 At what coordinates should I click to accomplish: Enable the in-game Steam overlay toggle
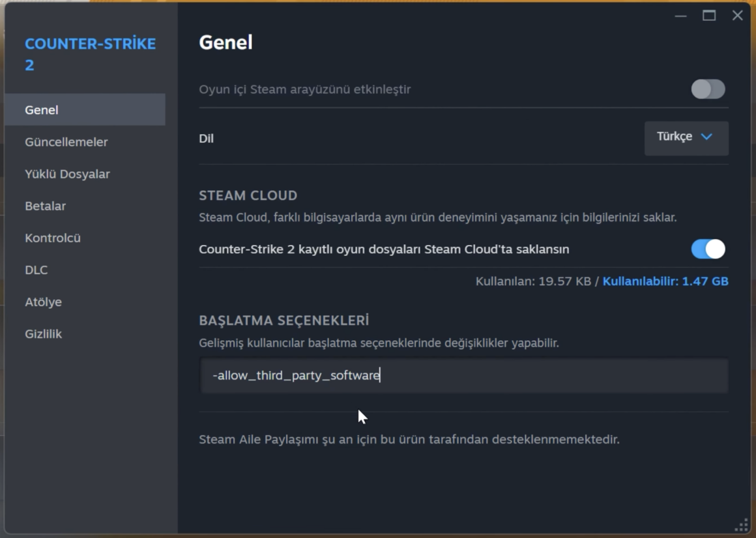coord(708,89)
